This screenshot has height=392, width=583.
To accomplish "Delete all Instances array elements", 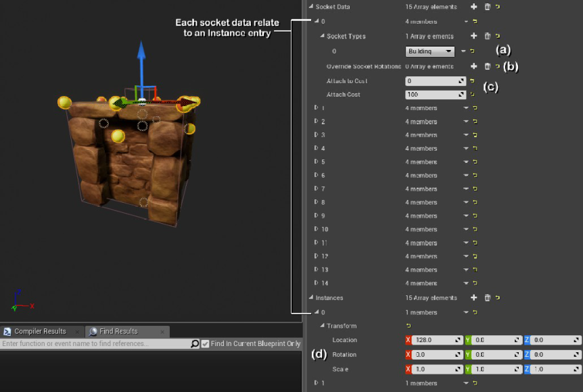I will click(487, 297).
